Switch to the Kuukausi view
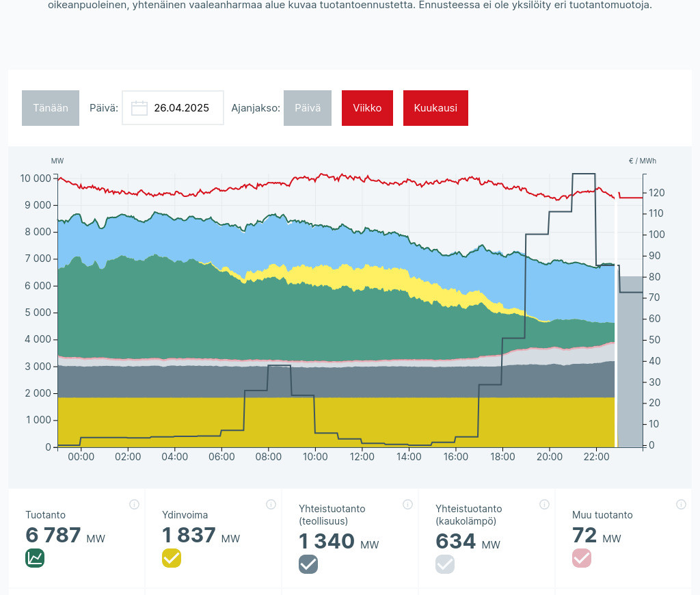Screen dimensions: 700x595 coord(435,108)
